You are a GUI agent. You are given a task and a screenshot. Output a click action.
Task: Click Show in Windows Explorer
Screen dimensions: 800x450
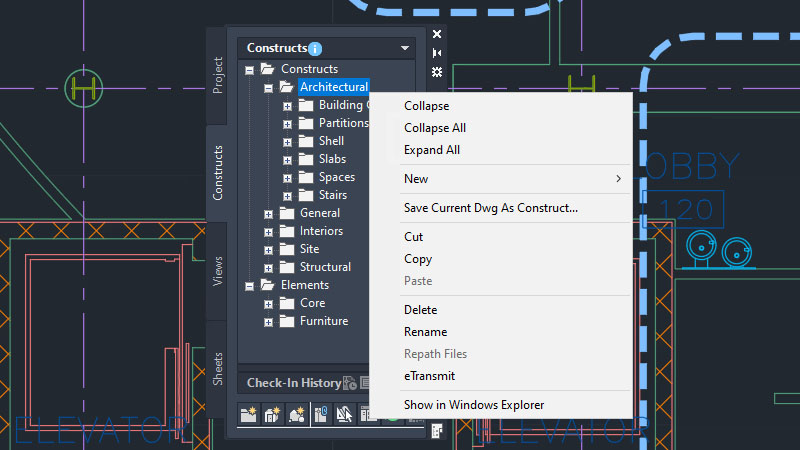pyautogui.click(x=474, y=405)
